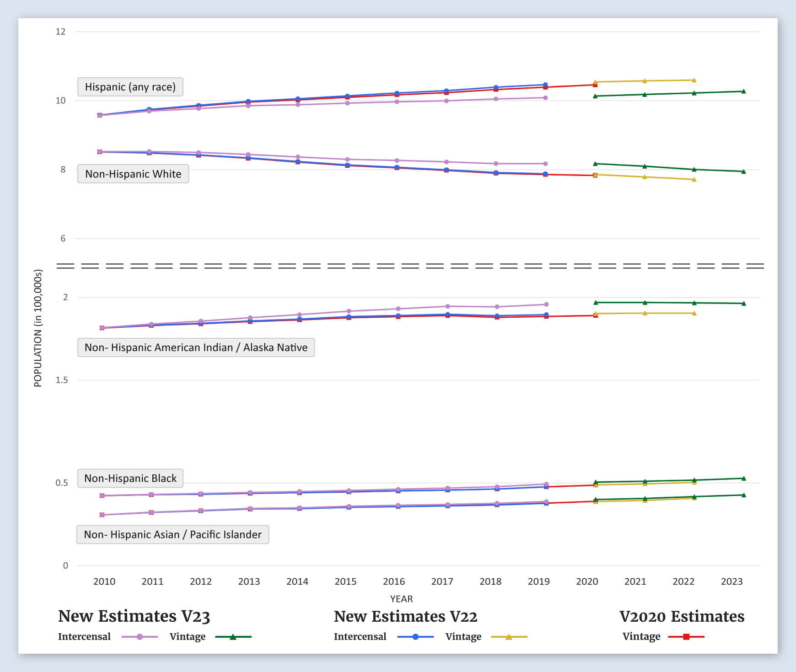This screenshot has height=672, width=796.
Task: Click the Non-Hispanic White label box
Action: pos(133,174)
